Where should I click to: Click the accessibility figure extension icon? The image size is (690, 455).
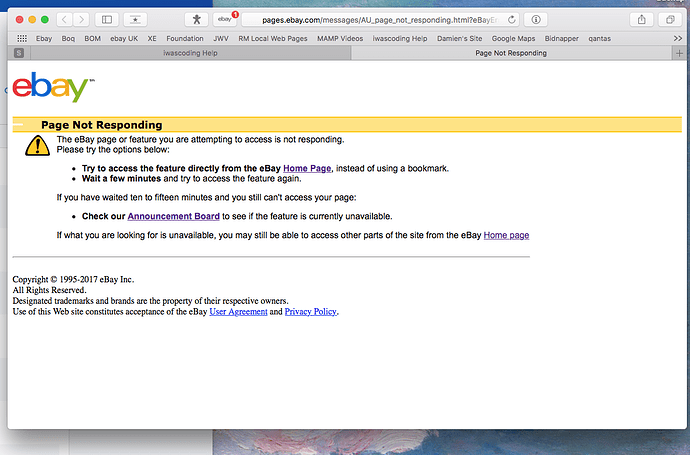tap(196, 19)
